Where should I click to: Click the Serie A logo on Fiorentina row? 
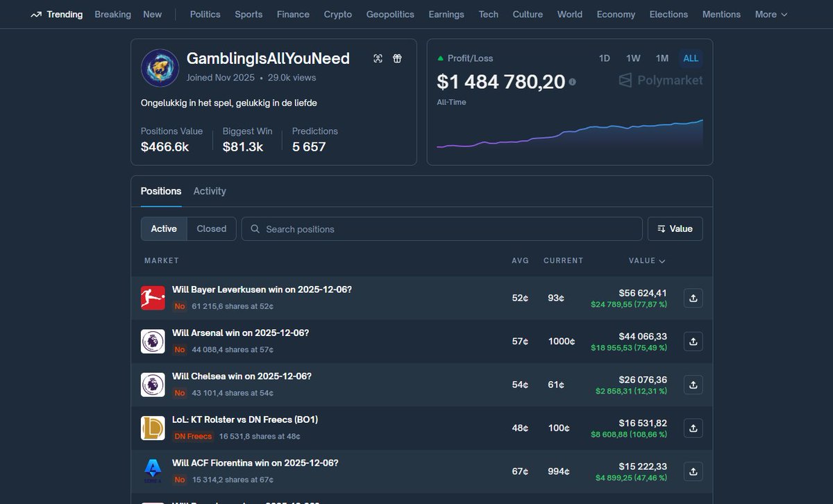coord(153,471)
